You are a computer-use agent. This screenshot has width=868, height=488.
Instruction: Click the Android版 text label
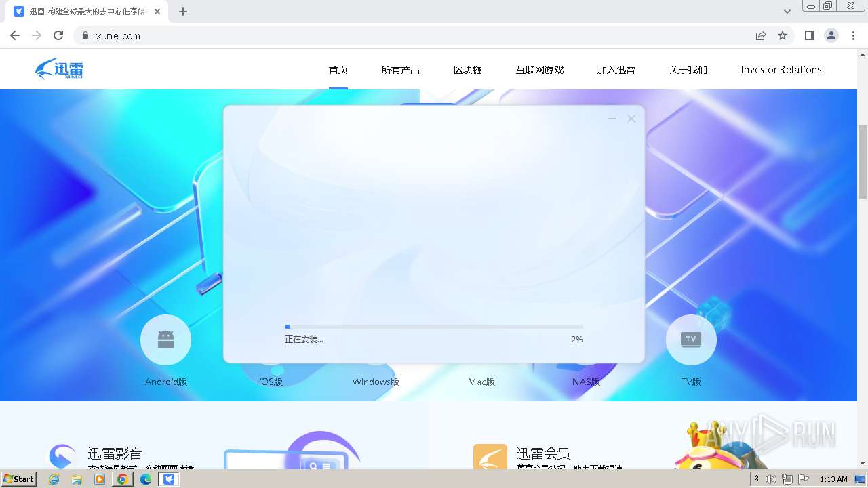click(x=166, y=382)
